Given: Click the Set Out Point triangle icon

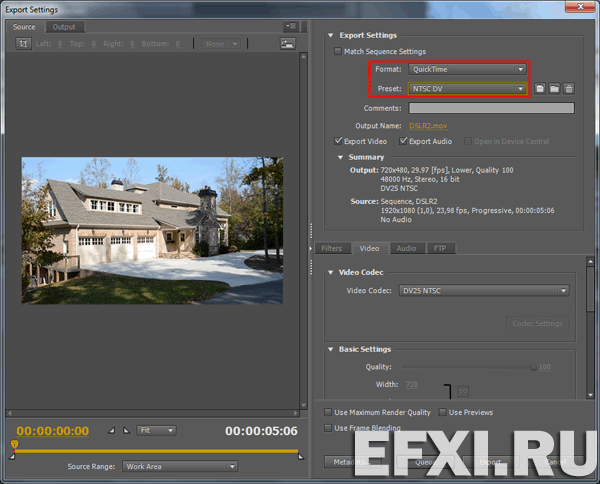Looking at the screenshot, I should [x=125, y=431].
